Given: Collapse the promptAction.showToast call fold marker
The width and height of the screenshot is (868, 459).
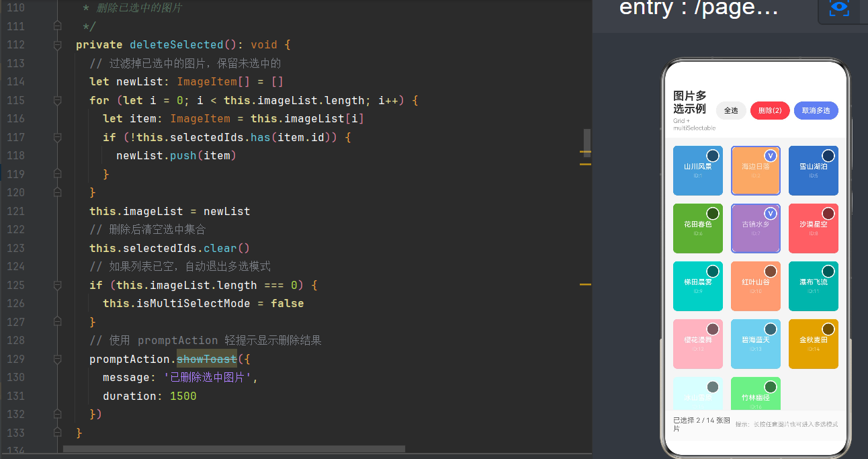Looking at the screenshot, I should click(57, 359).
